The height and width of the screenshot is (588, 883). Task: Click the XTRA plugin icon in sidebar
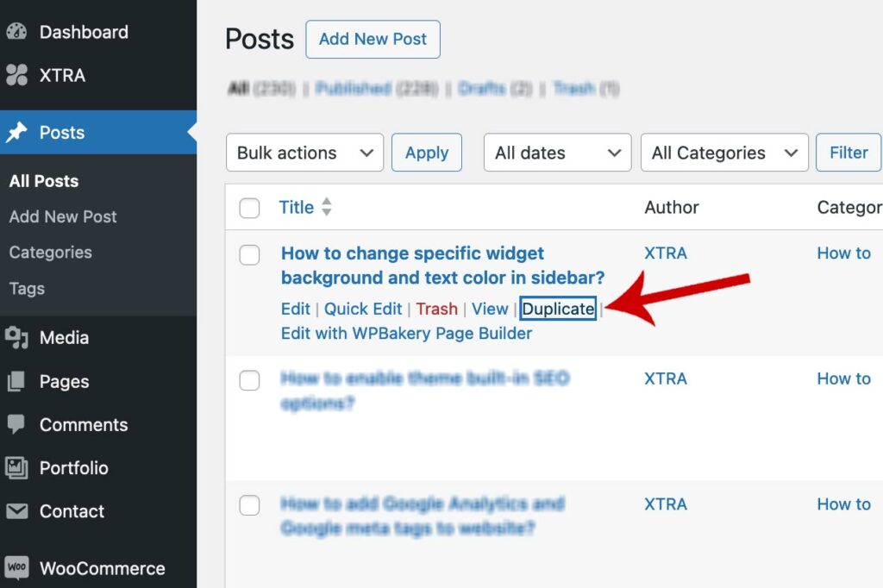19,75
